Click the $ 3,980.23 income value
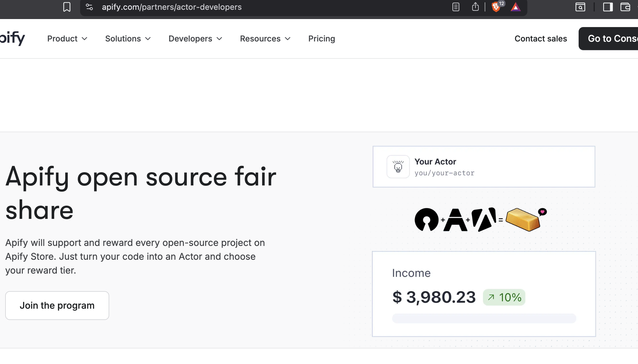 (434, 297)
